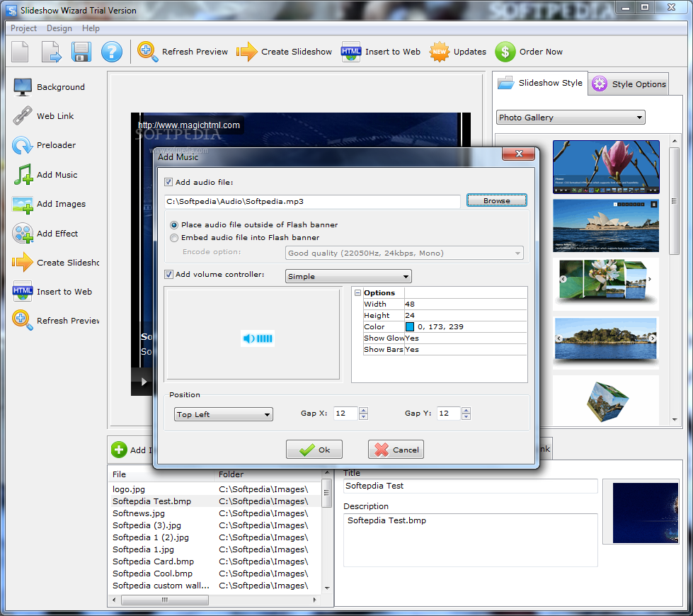Click the New Project blank page icon
The image size is (693, 616).
(20, 52)
